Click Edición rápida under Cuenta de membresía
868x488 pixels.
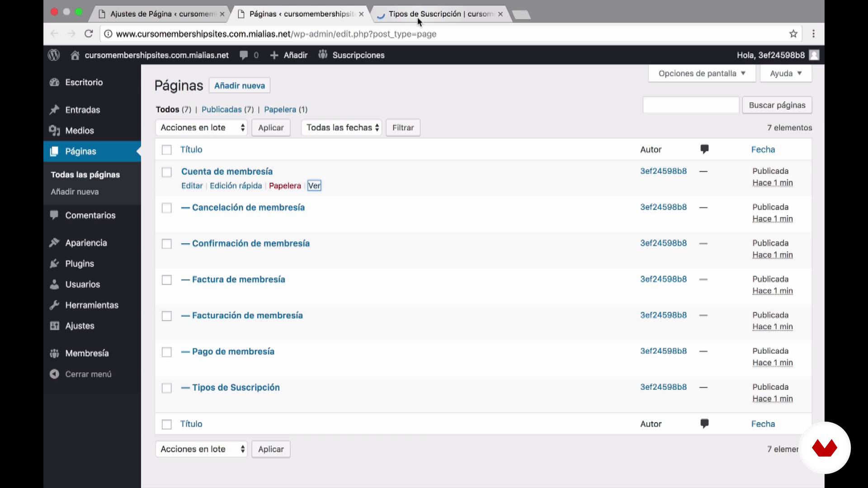click(236, 186)
